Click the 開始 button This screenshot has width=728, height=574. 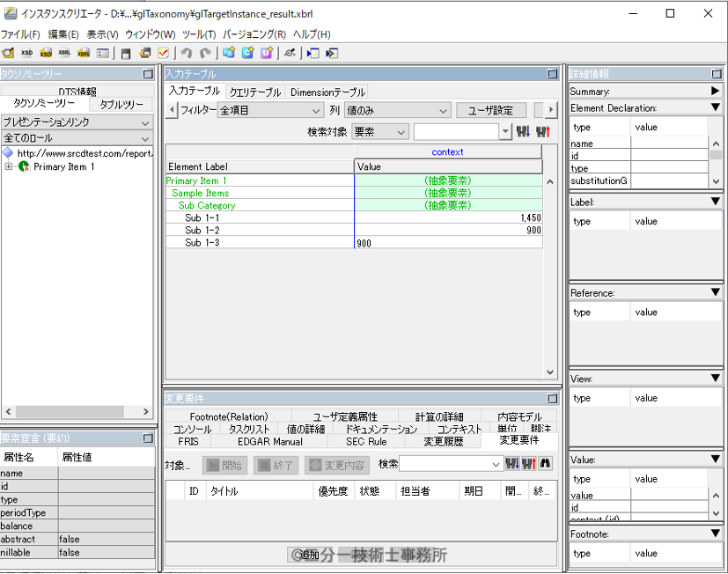click(x=224, y=465)
